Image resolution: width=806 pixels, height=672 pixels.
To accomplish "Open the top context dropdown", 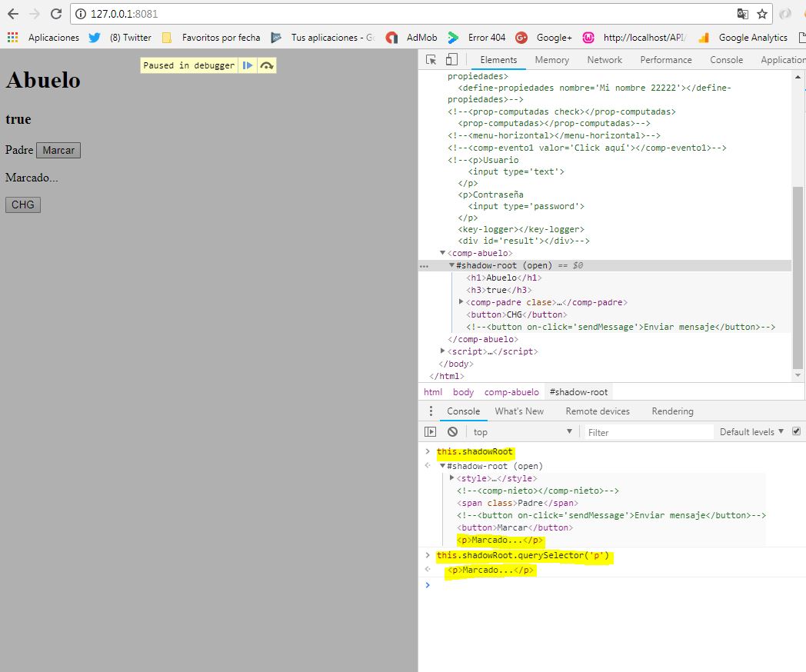I will [523, 432].
